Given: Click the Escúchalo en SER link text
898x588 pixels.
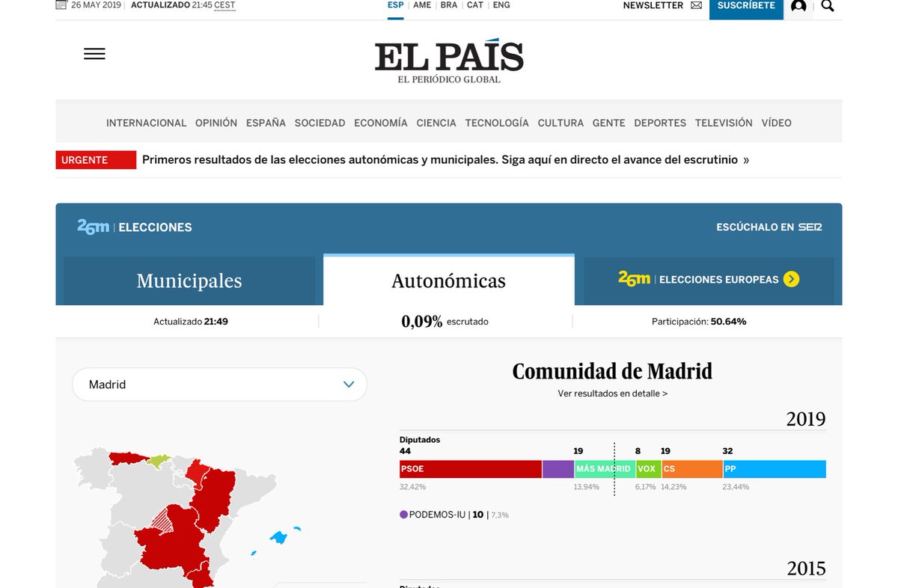Looking at the screenshot, I should pos(756,227).
